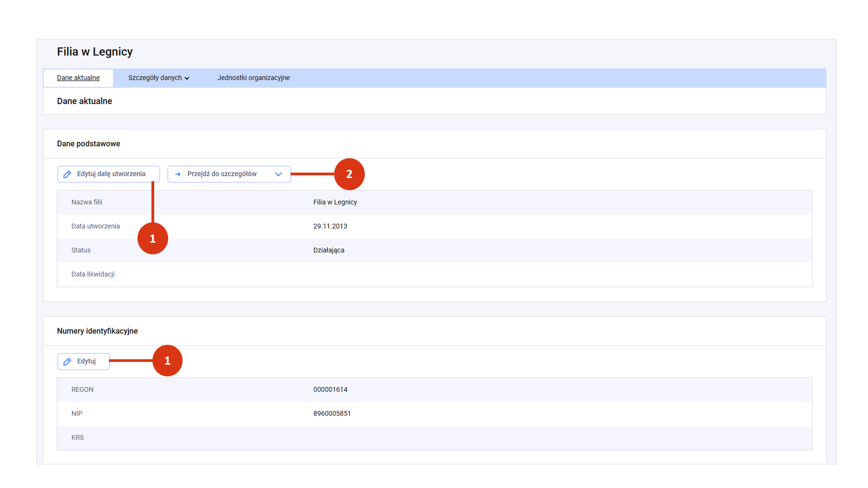Click the Filia w Legnicy page heading
The height and width of the screenshot is (488, 868).
tap(94, 52)
